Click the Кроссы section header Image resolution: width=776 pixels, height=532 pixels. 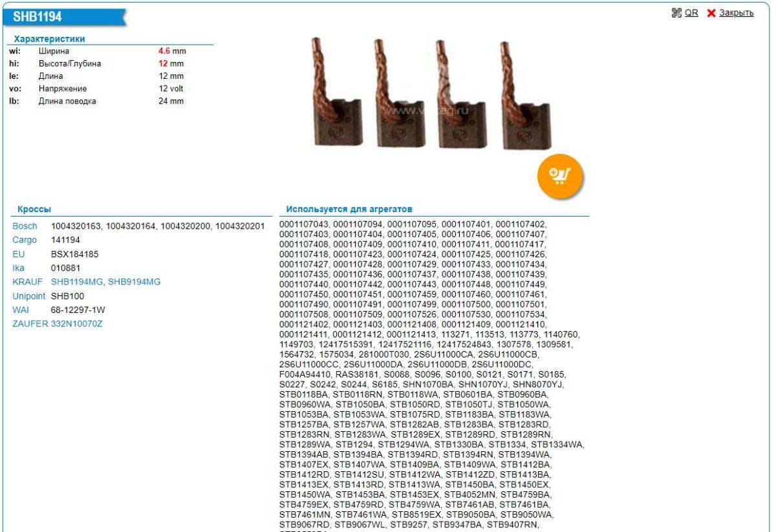[32, 209]
